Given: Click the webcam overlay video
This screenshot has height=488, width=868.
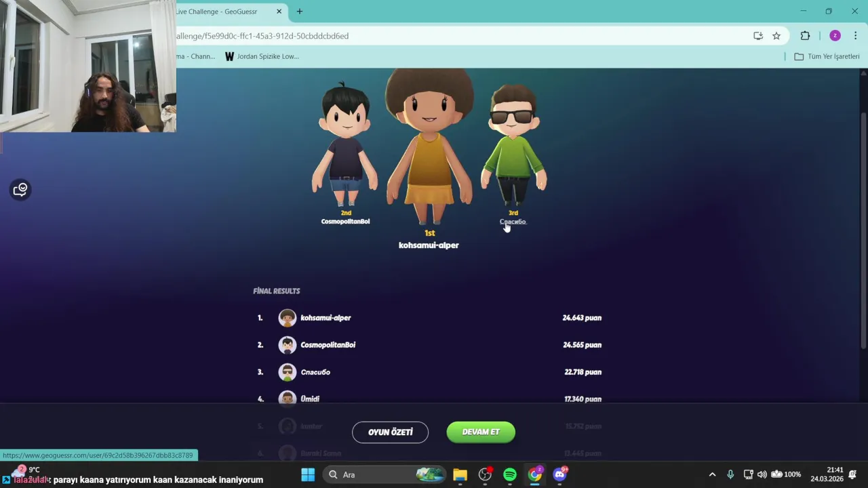Looking at the screenshot, I should click(88, 66).
